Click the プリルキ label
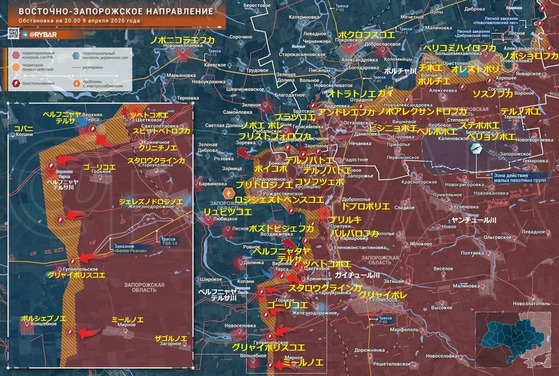The image size is (559, 376). pyautogui.click(x=345, y=220)
